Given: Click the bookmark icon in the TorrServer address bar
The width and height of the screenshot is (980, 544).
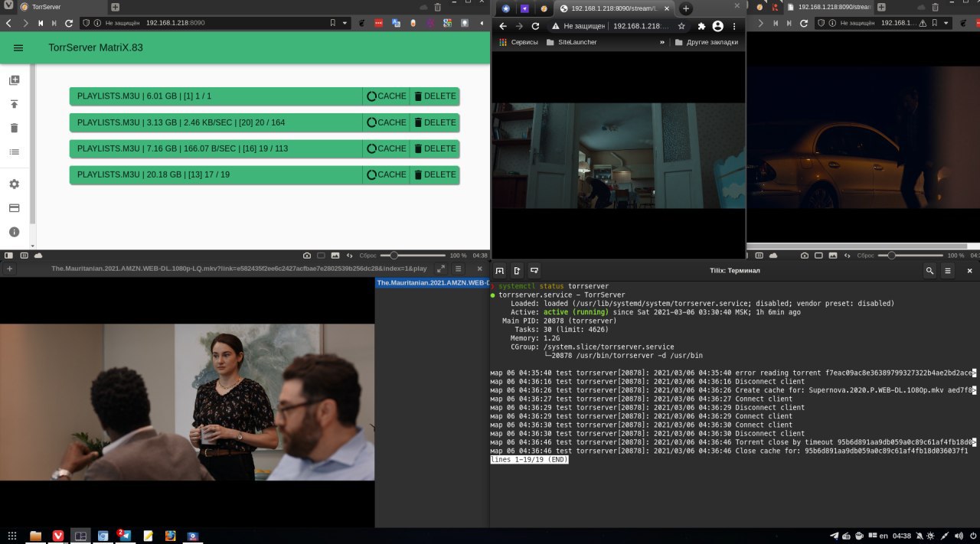Looking at the screenshot, I should pyautogui.click(x=333, y=23).
